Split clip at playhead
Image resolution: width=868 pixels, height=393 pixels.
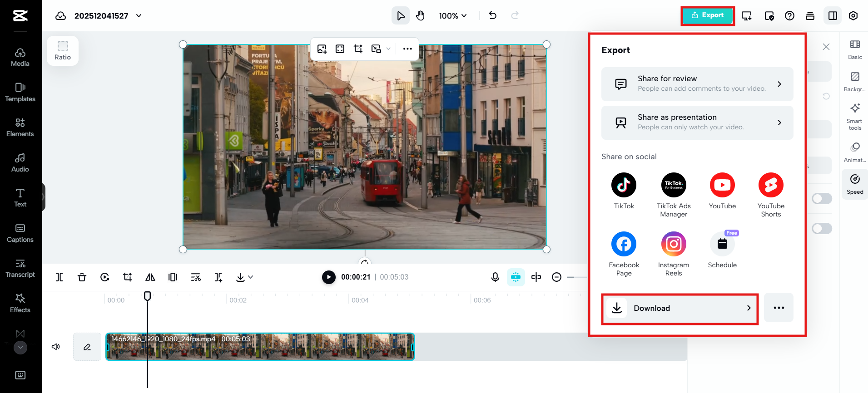coord(60,277)
